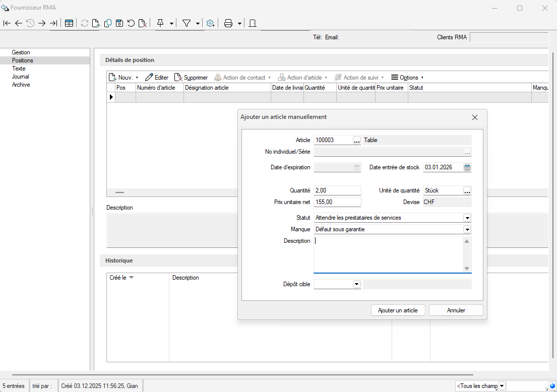Switch to table view icon
557x392 pixels.
click(69, 23)
